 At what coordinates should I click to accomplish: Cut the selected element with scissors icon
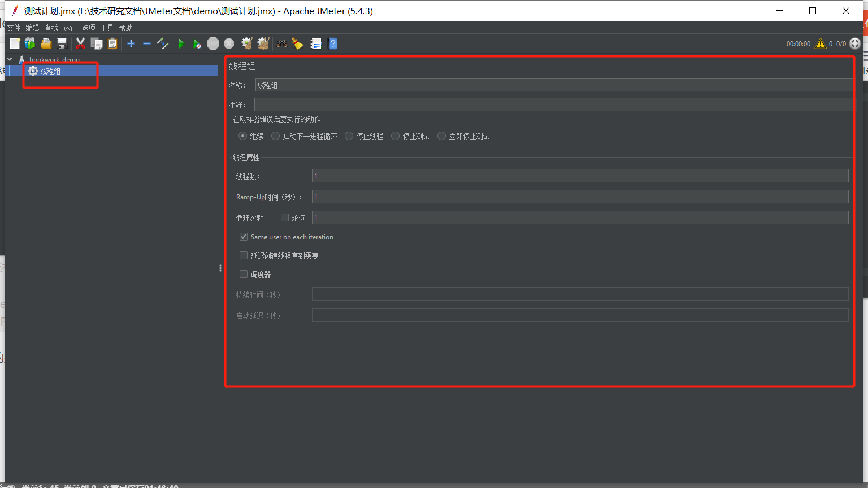tap(80, 43)
